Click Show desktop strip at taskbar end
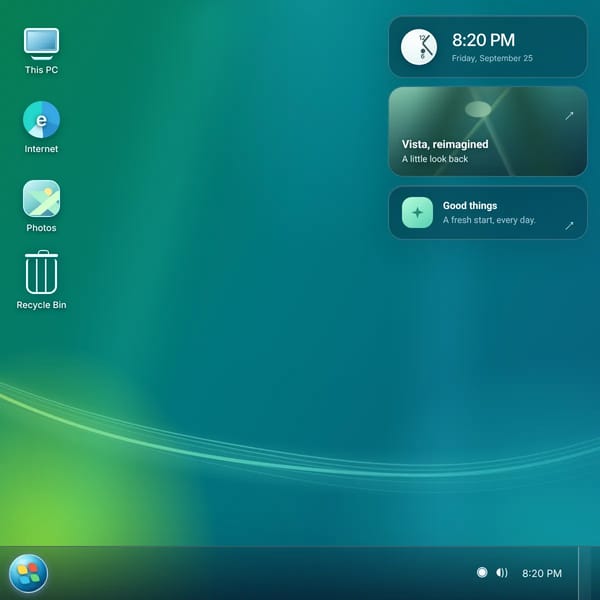 (589, 573)
